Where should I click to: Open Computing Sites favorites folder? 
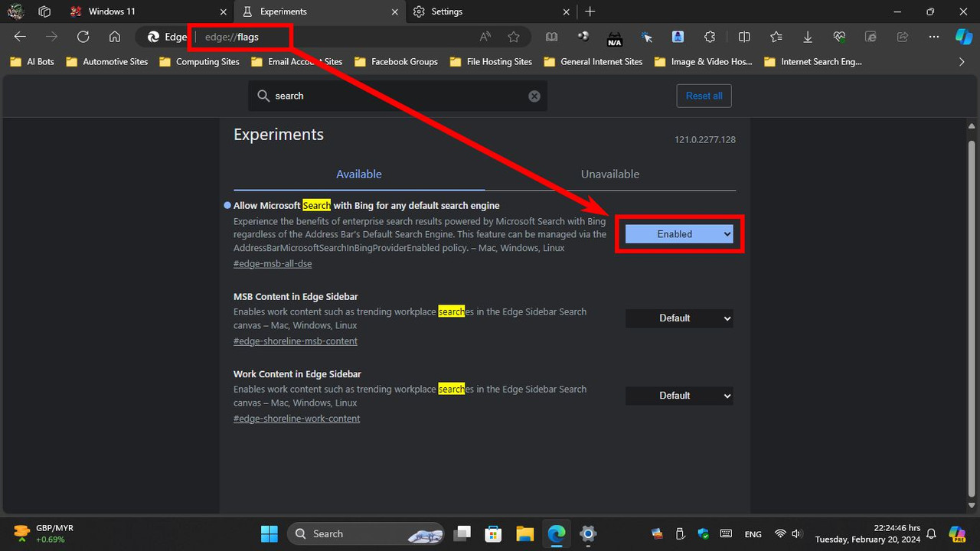tap(199, 62)
